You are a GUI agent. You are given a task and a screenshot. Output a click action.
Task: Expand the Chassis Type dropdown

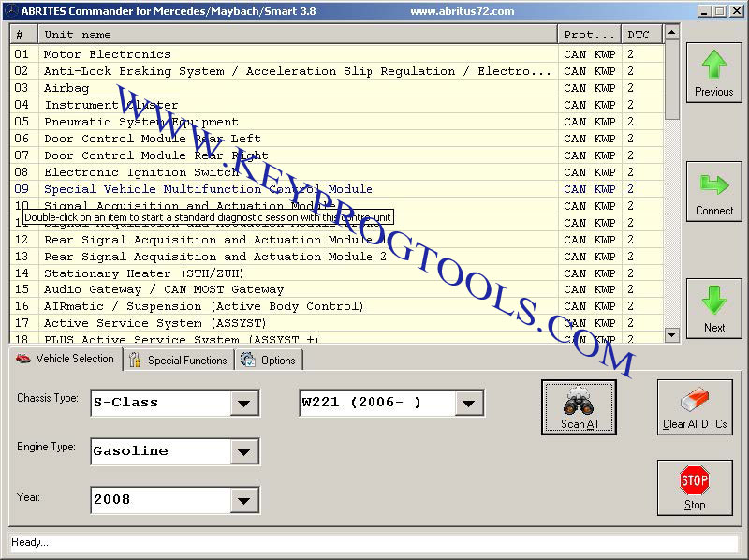click(244, 404)
